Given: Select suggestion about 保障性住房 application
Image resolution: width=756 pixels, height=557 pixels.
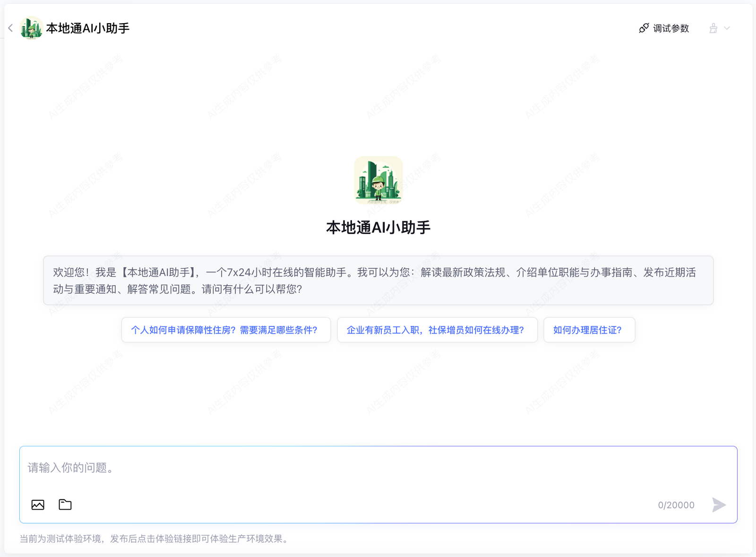Looking at the screenshot, I should click(225, 330).
